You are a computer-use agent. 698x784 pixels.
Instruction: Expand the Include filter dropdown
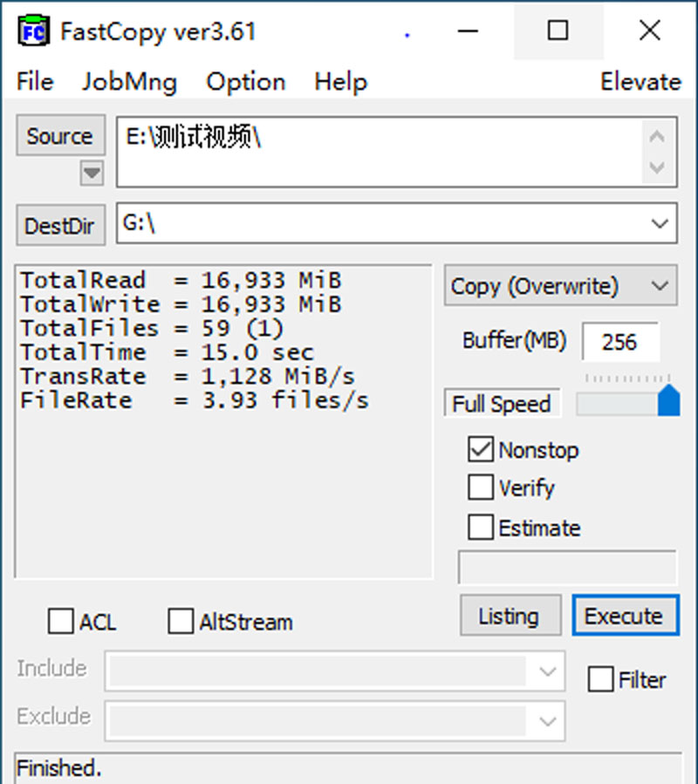coord(547,671)
